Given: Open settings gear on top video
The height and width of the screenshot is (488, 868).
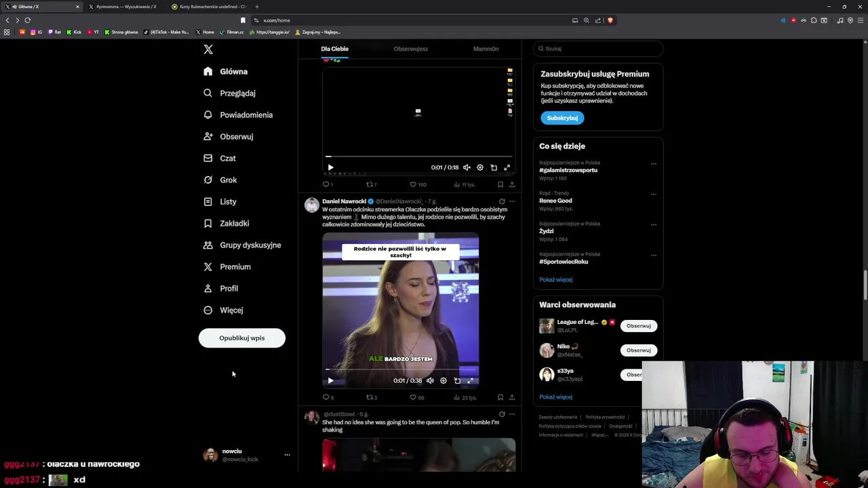Looking at the screenshot, I should point(480,167).
